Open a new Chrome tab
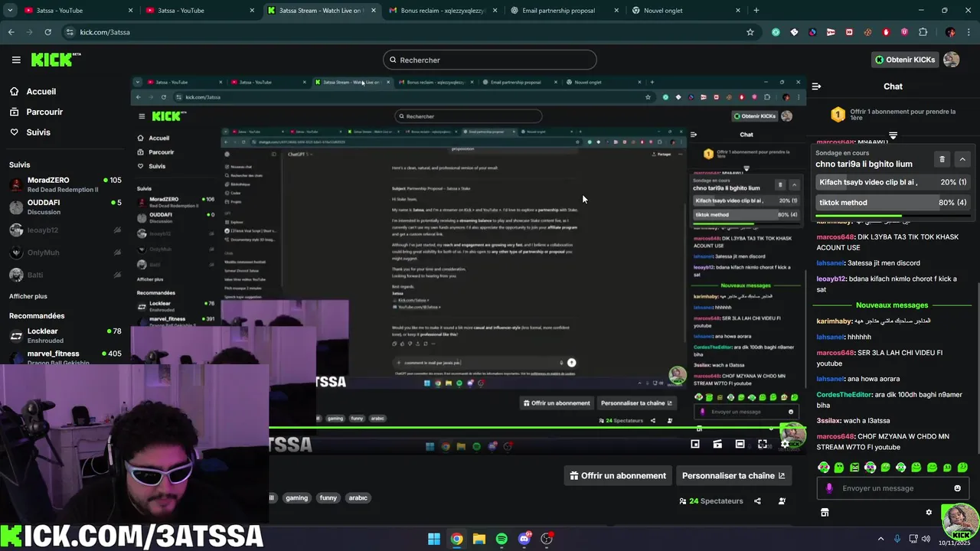 pos(756,11)
